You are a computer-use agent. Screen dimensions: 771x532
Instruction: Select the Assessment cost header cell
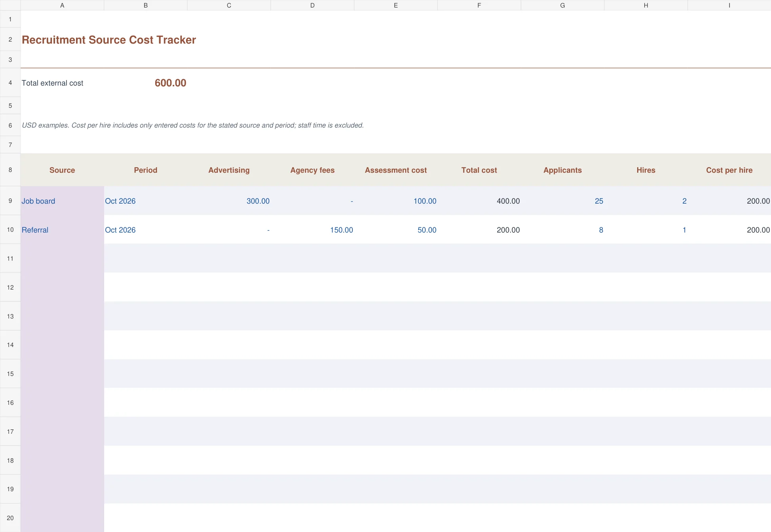click(x=396, y=170)
